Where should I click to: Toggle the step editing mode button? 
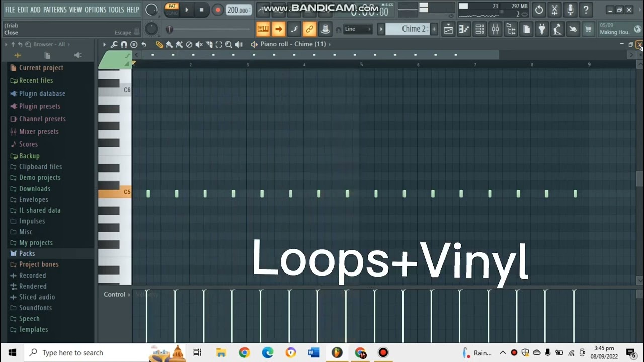point(294,29)
